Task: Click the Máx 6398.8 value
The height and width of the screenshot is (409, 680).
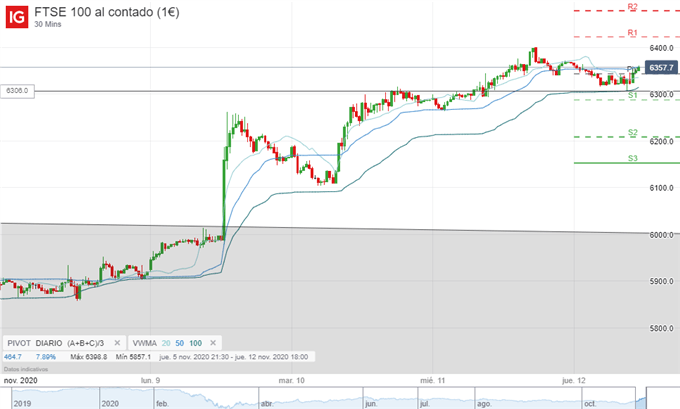Action: pos(88,357)
